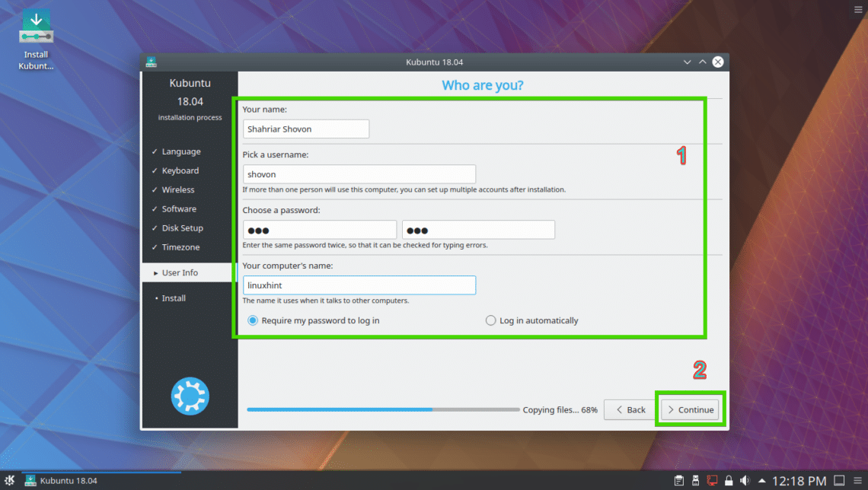Open the KDE application launcher
Image resolution: width=868 pixels, height=490 pixels.
coord(9,480)
